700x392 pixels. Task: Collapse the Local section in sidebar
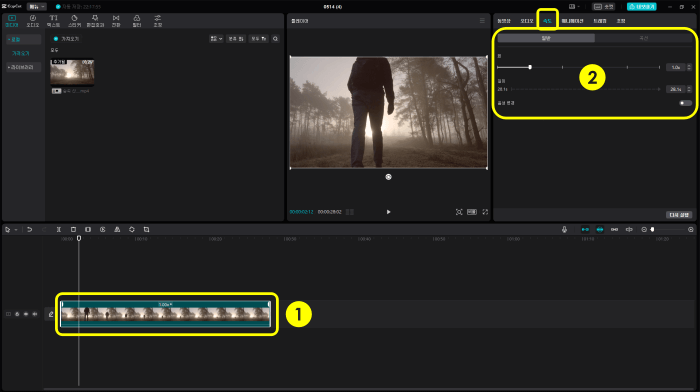pyautogui.click(x=23, y=39)
